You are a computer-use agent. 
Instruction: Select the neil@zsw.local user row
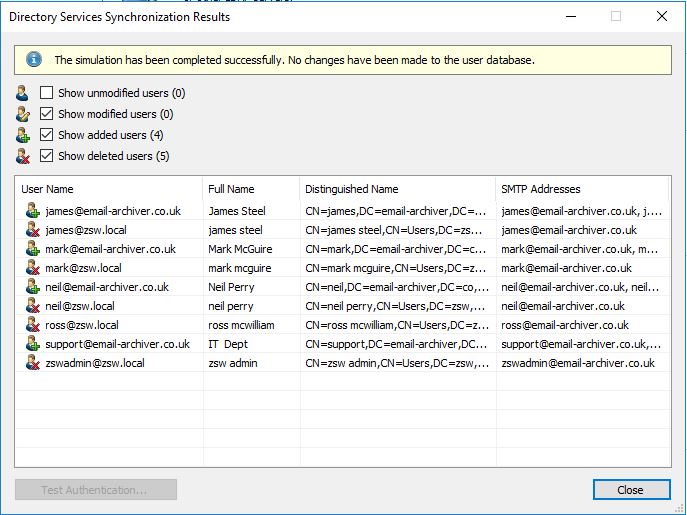pos(343,306)
